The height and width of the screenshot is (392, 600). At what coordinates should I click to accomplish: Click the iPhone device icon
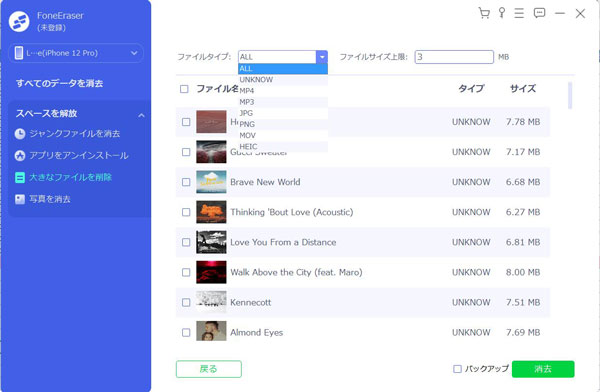point(19,53)
